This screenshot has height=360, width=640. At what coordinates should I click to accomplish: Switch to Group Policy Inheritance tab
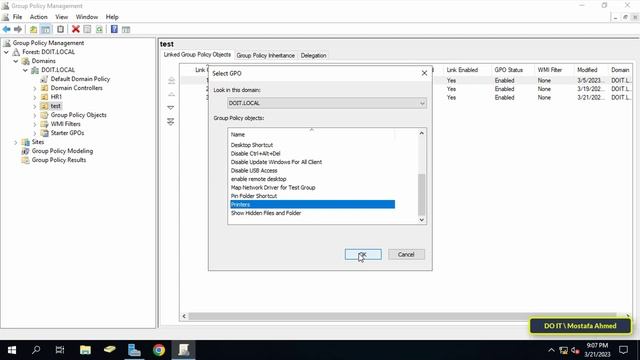click(265, 56)
